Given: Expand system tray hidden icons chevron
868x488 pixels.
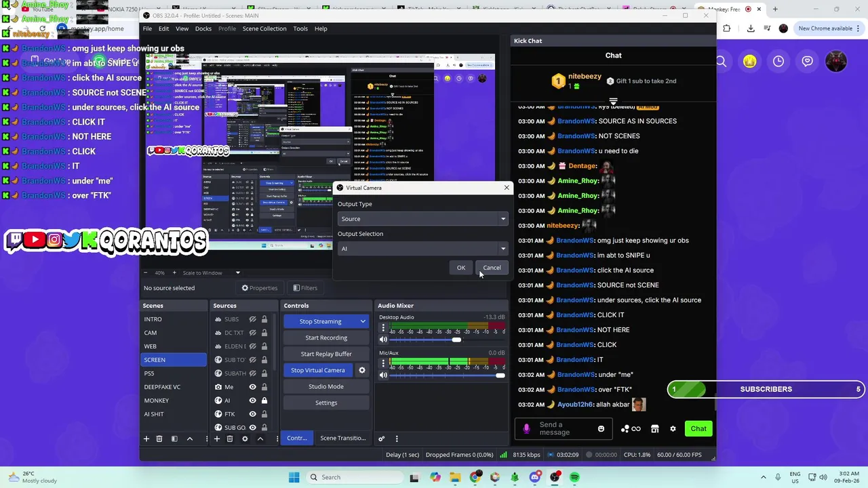Looking at the screenshot, I should 764,477.
